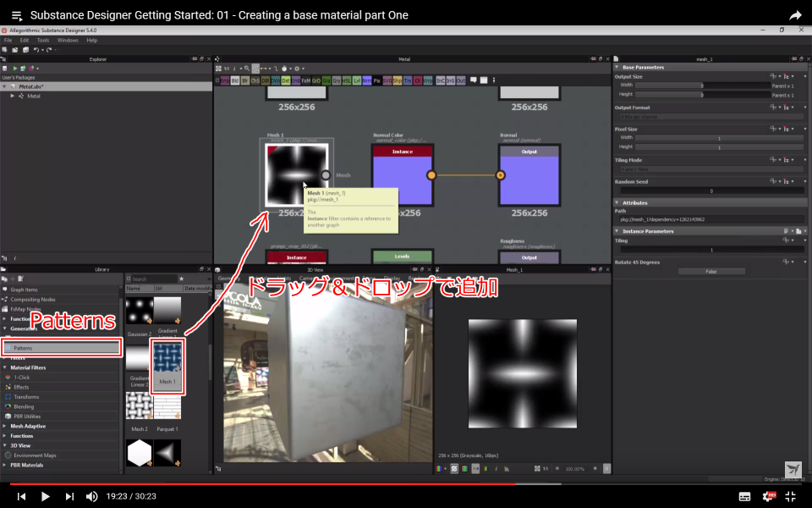Open YouTube playlist menu icon
This screenshot has width=812, height=508.
pos(17,15)
